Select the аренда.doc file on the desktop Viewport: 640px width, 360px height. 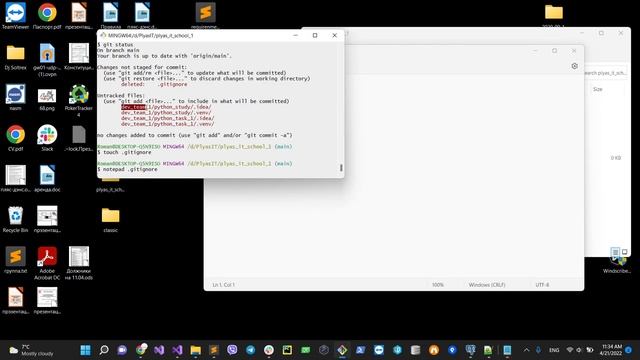pyautogui.click(x=47, y=178)
